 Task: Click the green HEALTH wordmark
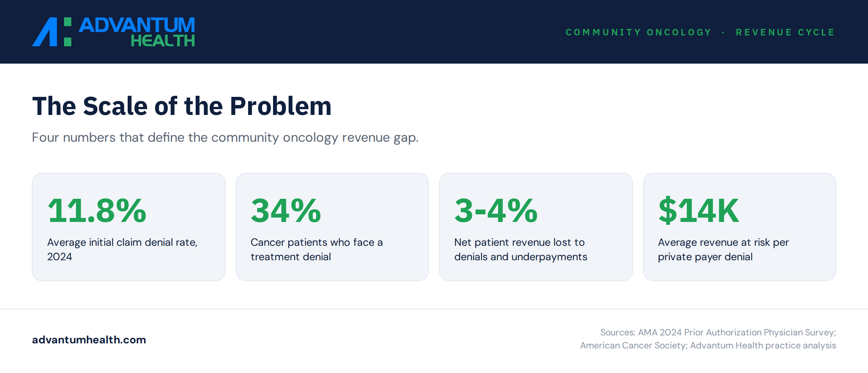pos(163,40)
